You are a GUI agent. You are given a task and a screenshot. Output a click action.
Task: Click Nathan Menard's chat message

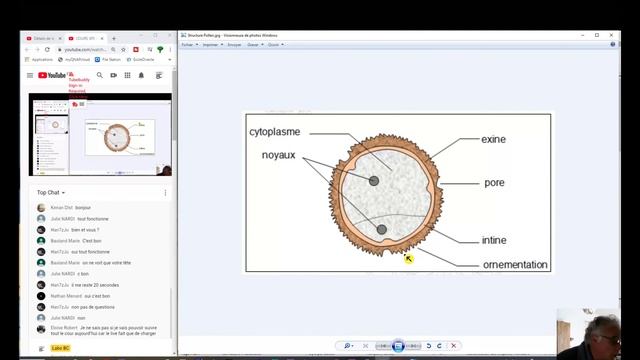point(80,296)
